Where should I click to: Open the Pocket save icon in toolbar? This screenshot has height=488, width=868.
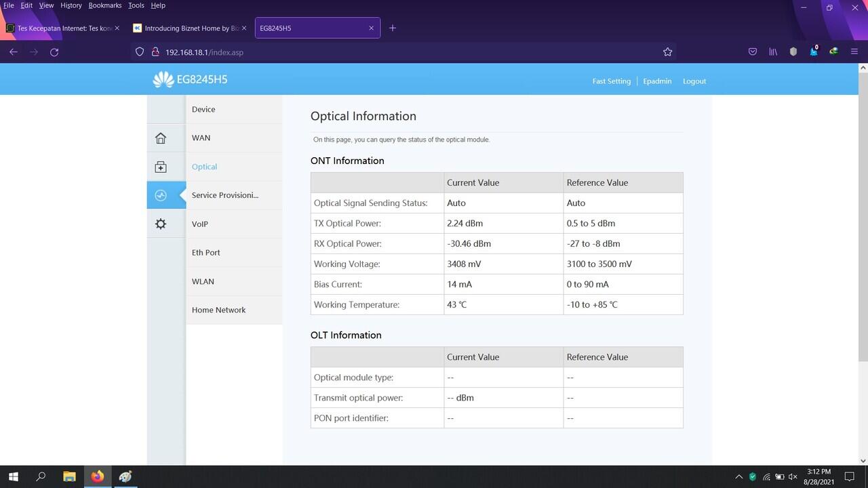coord(753,52)
